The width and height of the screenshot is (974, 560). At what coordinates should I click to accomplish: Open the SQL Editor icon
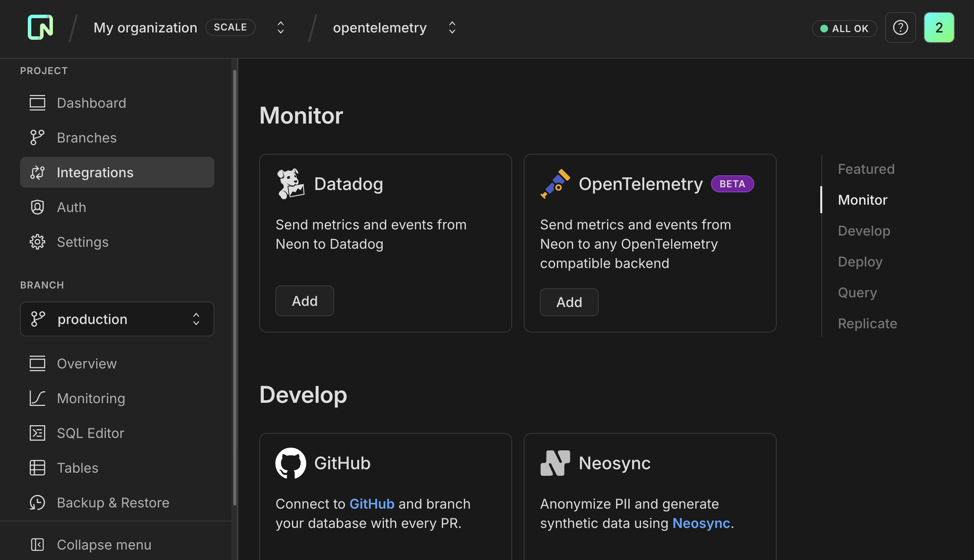[37, 433]
